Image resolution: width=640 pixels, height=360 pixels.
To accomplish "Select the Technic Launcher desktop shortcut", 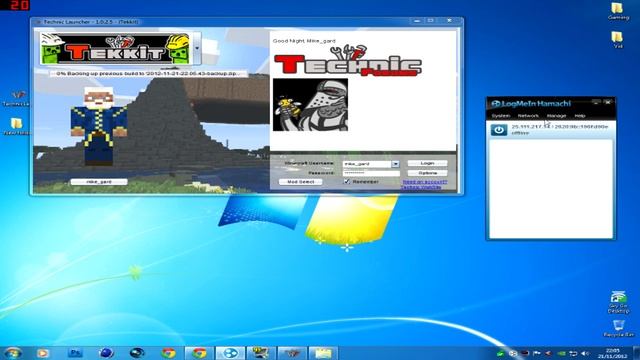I will tap(16, 98).
